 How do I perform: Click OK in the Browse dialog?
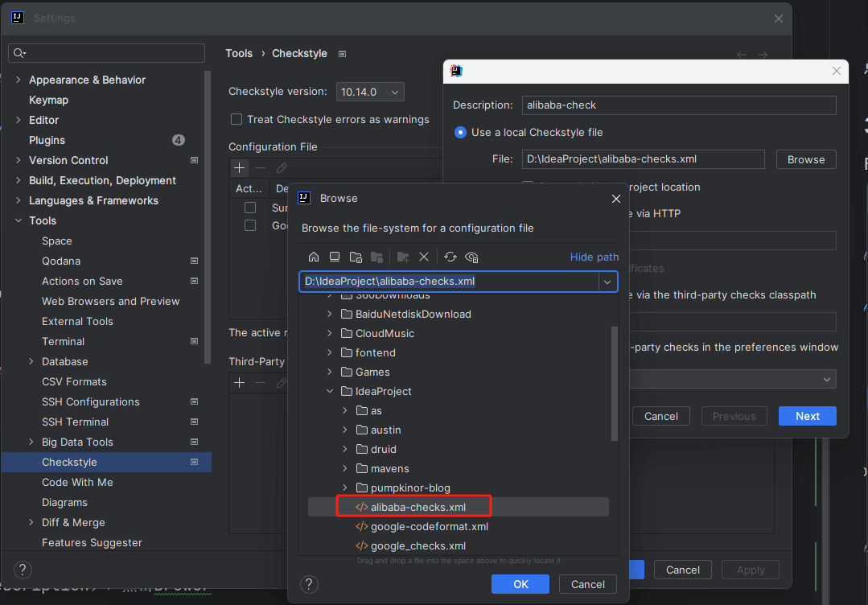520,584
